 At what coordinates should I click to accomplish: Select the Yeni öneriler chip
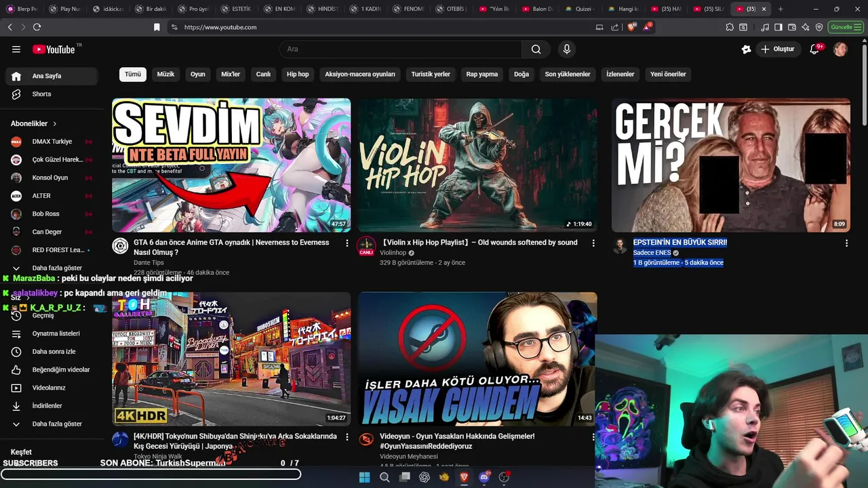668,74
